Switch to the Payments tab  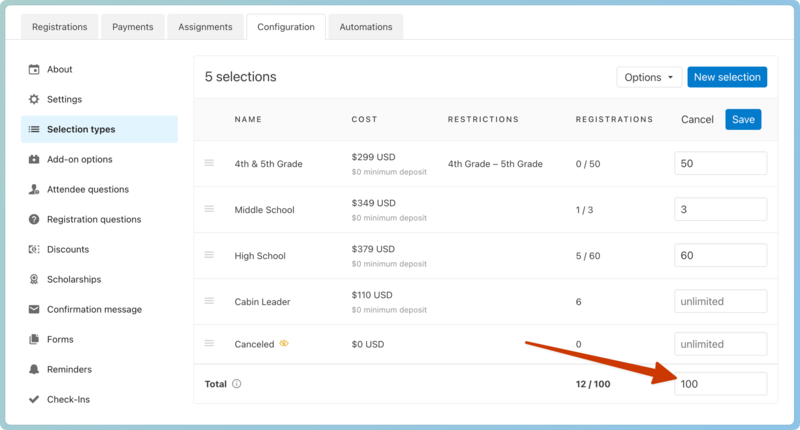132,27
